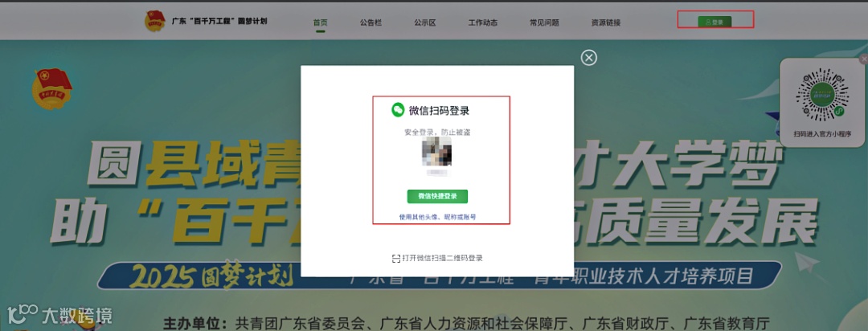Click the Youth League emblem logo in header
The width and height of the screenshot is (868, 331).
point(155,21)
